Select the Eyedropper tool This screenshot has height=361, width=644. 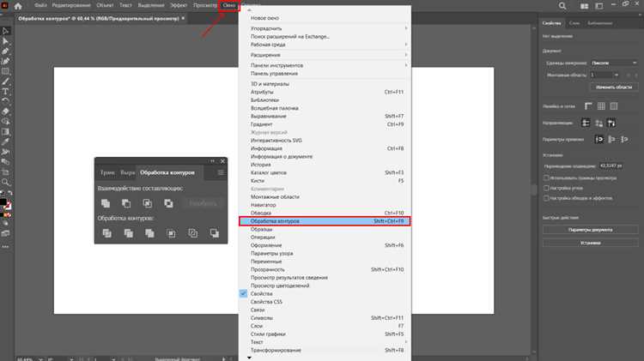(5, 141)
